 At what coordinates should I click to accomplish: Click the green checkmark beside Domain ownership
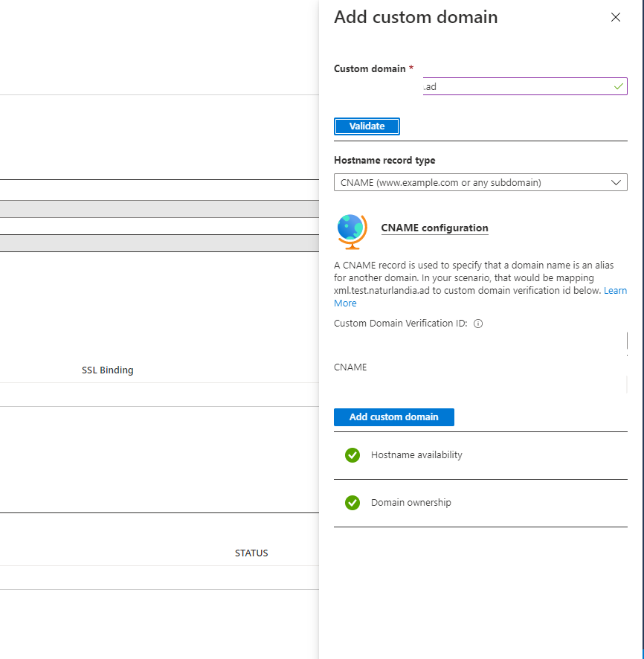[x=352, y=502]
